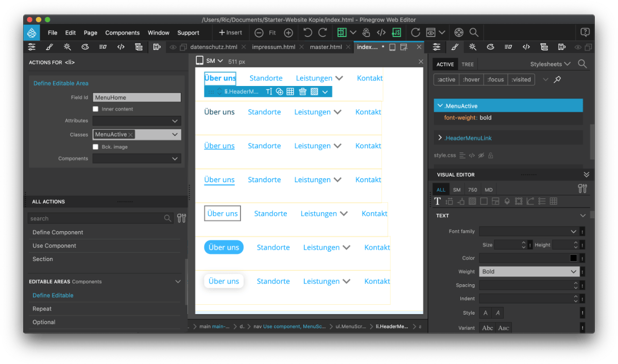Open left panel magic wand icon
Viewport: 618px width, 364px height.
tap(67, 47)
